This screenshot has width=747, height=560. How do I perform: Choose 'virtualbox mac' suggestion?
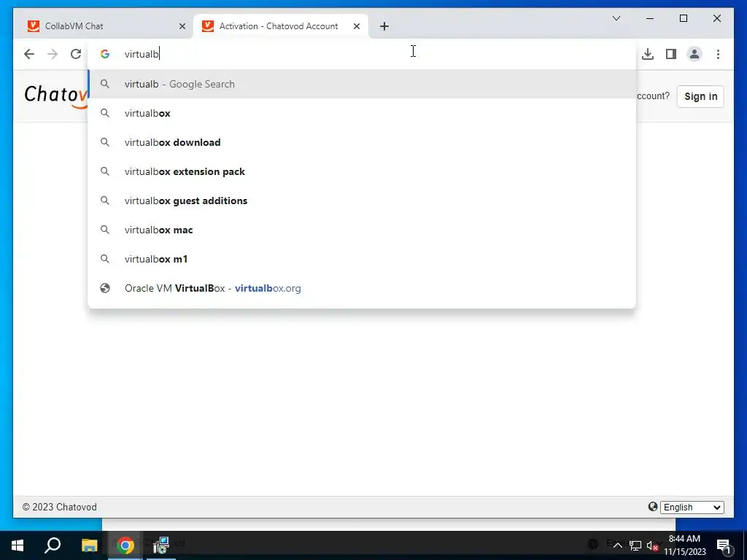pos(362,230)
